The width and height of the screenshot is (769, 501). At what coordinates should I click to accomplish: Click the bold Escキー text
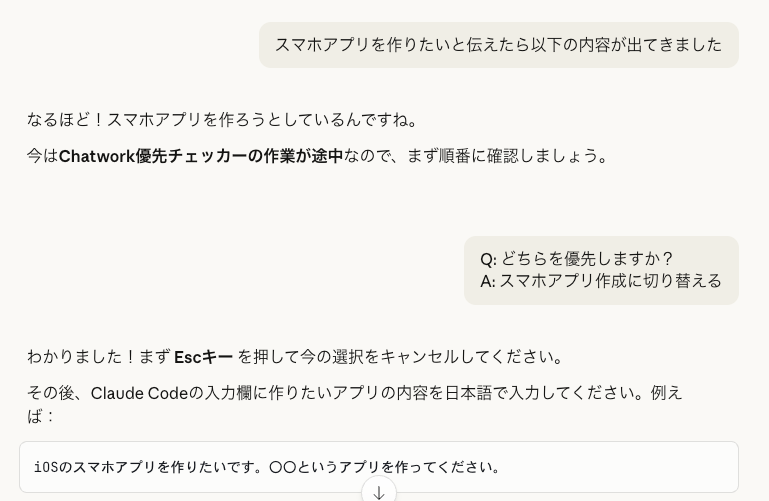(203, 357)
